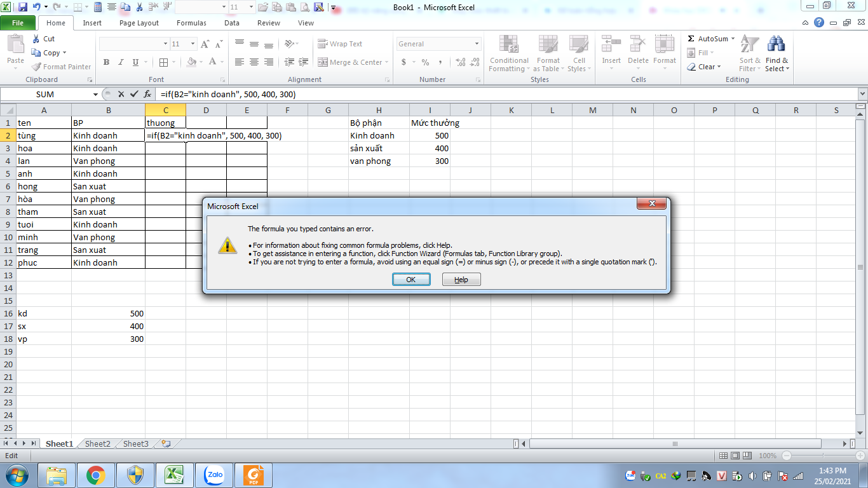Click the Help button in the dialog
868x488 pixels.
461,280
